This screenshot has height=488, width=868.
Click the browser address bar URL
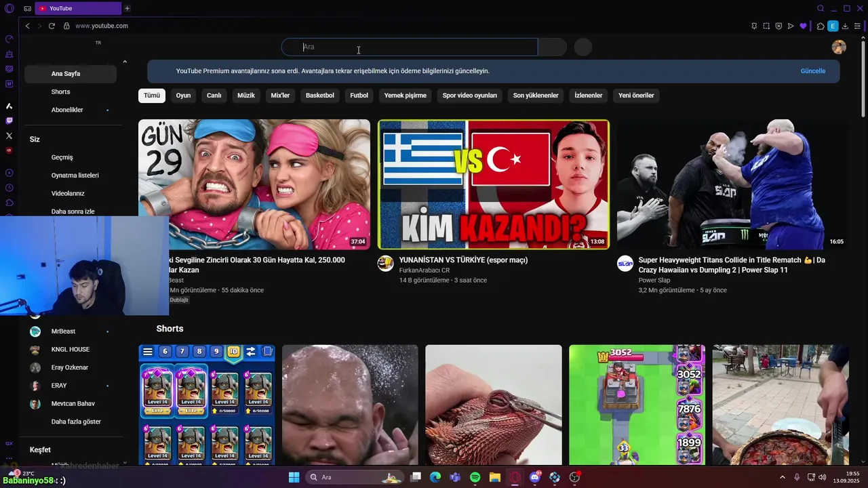tap(102, 26)
